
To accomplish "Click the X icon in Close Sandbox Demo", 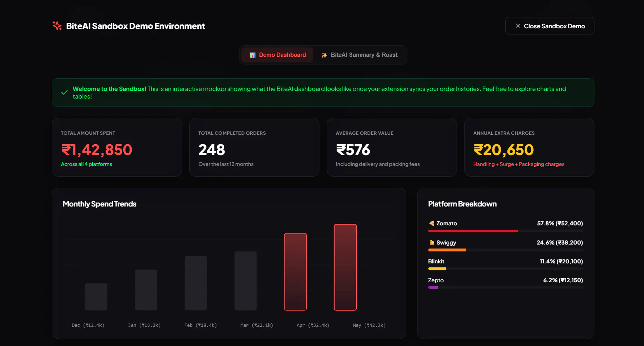I will coord(518,26).
